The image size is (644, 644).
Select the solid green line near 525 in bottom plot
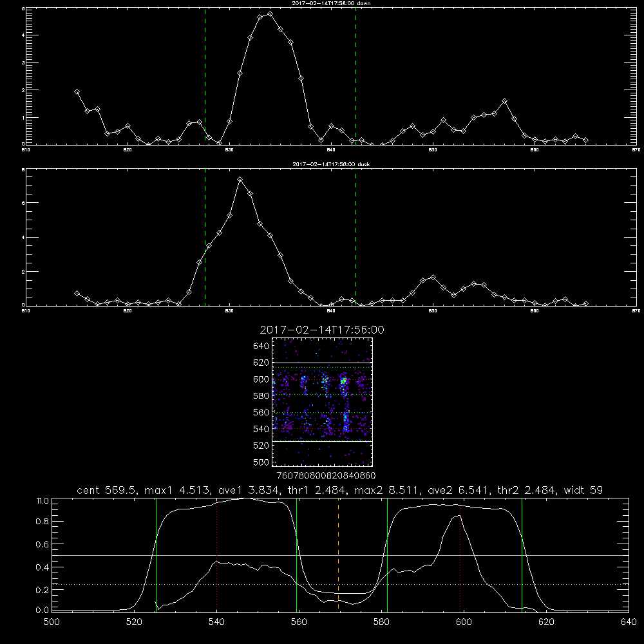point(156,554)
